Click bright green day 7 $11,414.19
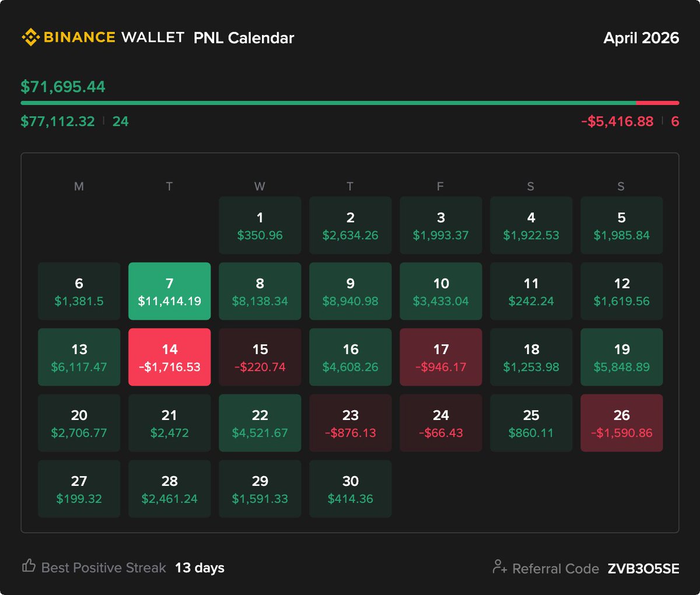The image size is (700, 595). point(170,291)
